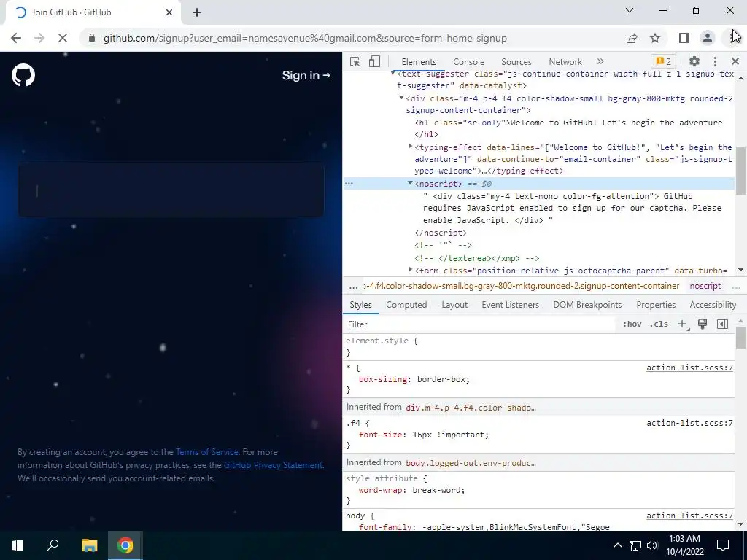Open the Chrome profile avatar
747x560 pixels.
point(708,38)
